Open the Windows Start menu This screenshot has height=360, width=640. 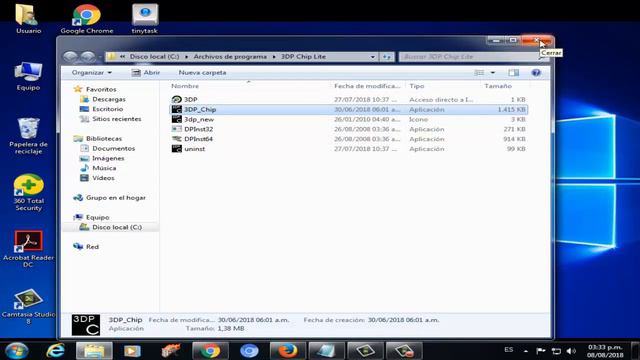16,351
